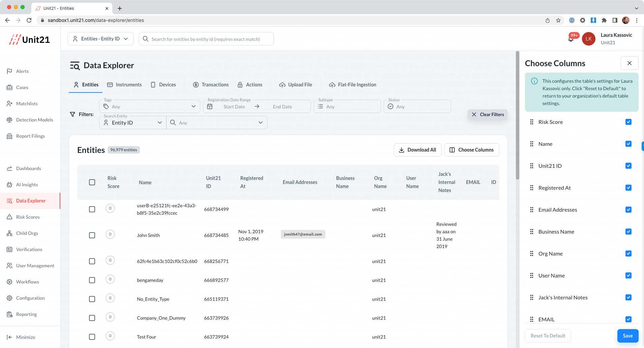Click the Download All button
The image size is (644, 348).
(x=417, y=150)
